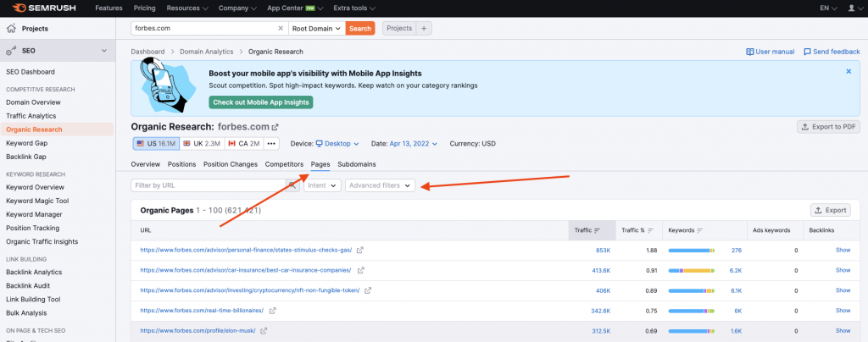Go to Dashboard breadcrumb
The width and height of the screenshot is (868, 342).
147,52
